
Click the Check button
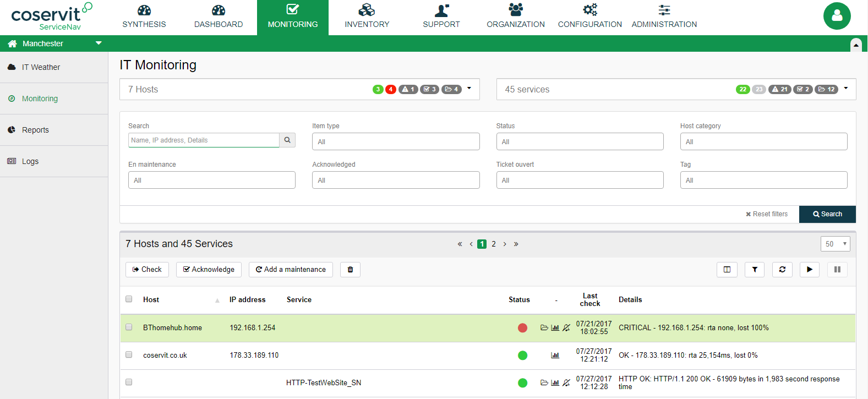point(147,270)
